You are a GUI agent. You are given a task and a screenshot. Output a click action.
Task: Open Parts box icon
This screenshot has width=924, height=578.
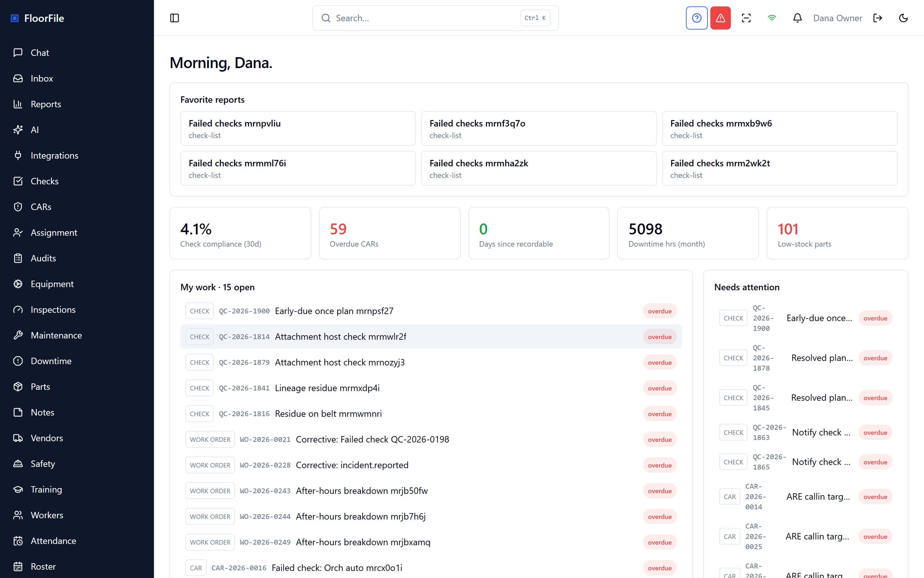coord(18,387)
